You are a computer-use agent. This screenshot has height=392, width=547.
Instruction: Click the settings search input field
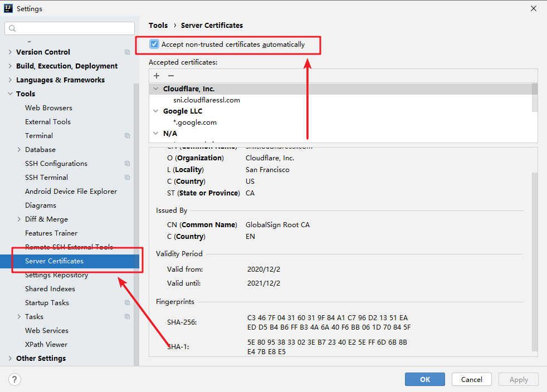pos(70,28)
